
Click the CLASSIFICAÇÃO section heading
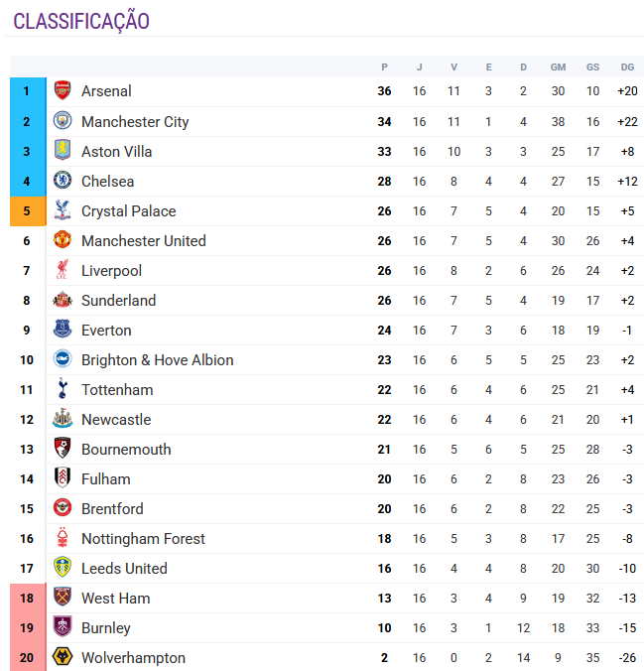[81, 21]
